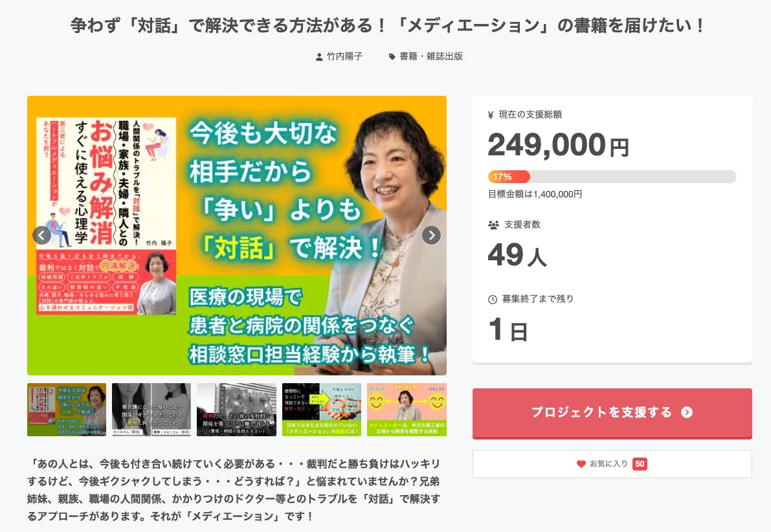Click the supporters group icon beside 支援者数
The height and width of the screenshot is (532, 771).
494,225
